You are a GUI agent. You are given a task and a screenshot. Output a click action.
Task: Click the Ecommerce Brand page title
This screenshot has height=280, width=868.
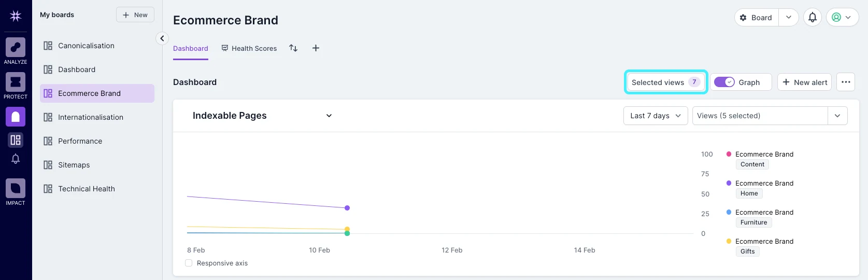(225, 20)
